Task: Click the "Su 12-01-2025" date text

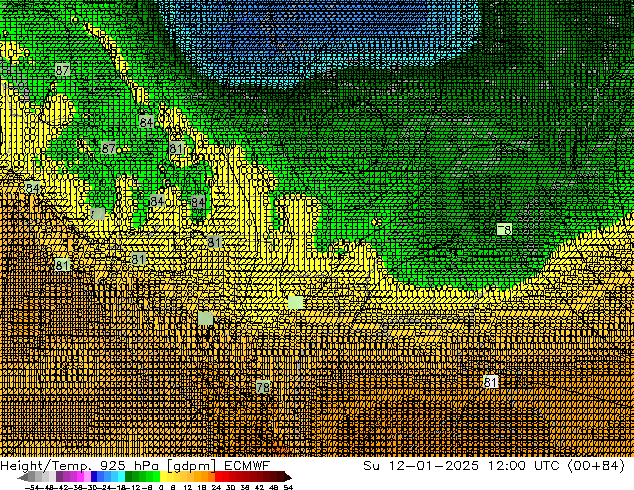Action: click(x=421, y=466)
